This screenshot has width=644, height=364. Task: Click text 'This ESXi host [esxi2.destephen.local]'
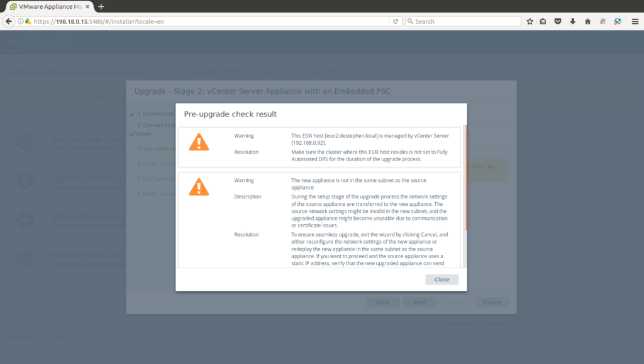pos(335,136)
